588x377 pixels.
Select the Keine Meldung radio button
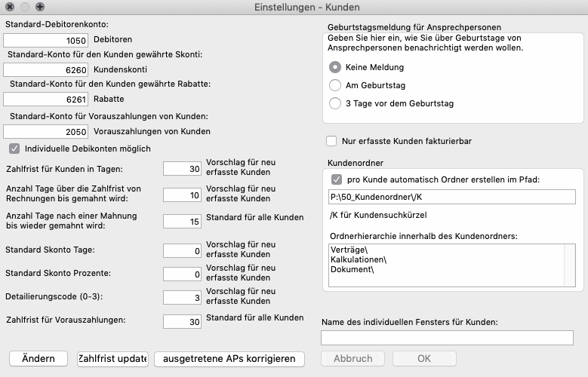(x=335, y=67)
